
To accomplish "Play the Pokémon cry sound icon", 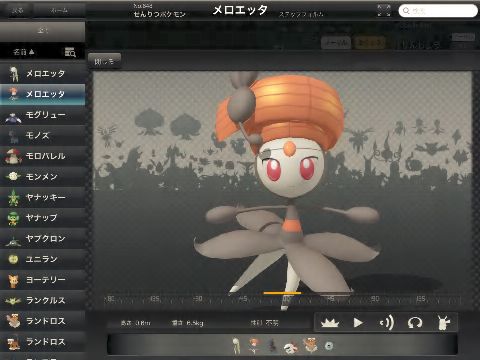I will coord(387,323).
